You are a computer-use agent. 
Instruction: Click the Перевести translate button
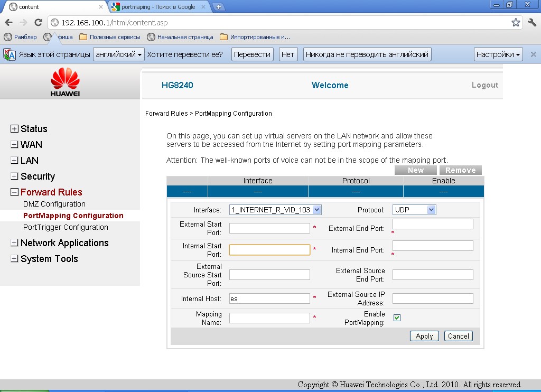coord(252,54)
